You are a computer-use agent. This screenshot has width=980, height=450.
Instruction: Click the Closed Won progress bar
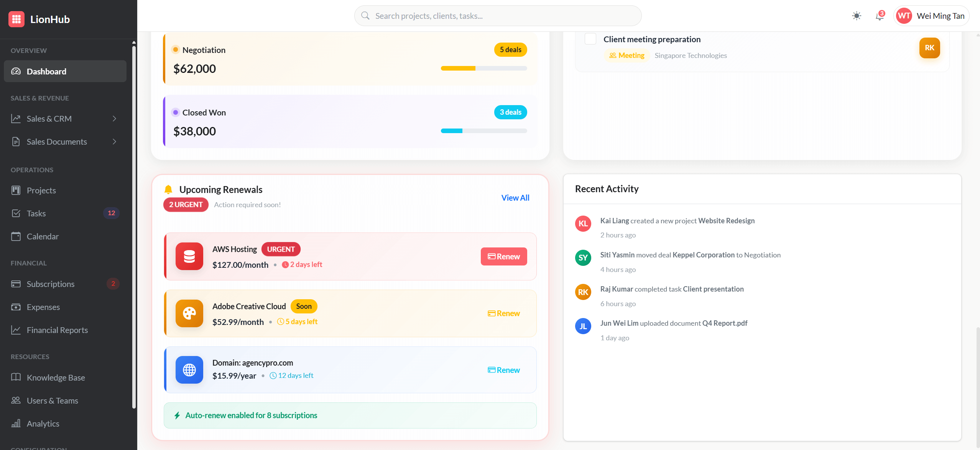click(x=484, y=130)
